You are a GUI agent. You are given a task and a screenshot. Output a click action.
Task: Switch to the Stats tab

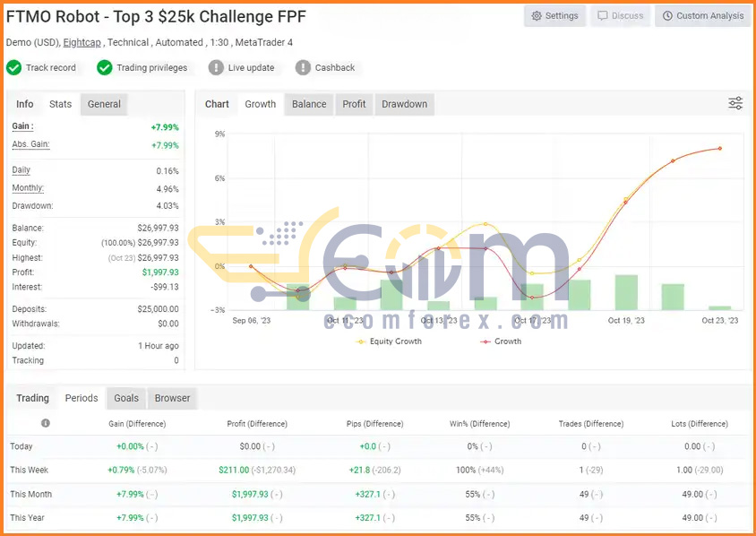tap(60, 104)
